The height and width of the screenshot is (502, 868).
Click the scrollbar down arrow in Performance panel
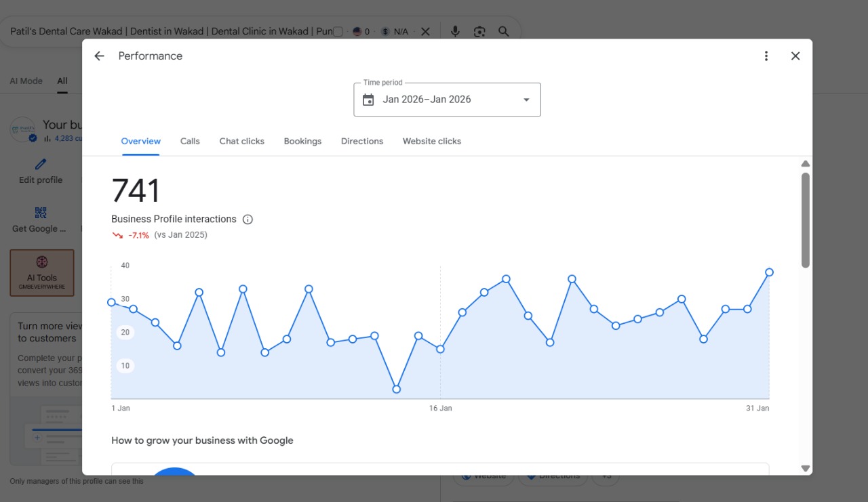pos(806,468)
